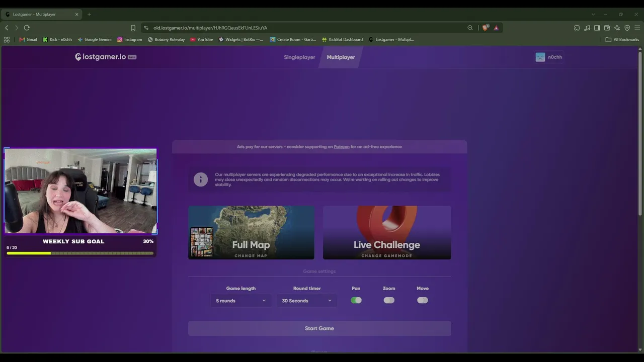This screenshot has width=644, height=362.
Task: Open a new browser tab
Action: pos(89,14)
